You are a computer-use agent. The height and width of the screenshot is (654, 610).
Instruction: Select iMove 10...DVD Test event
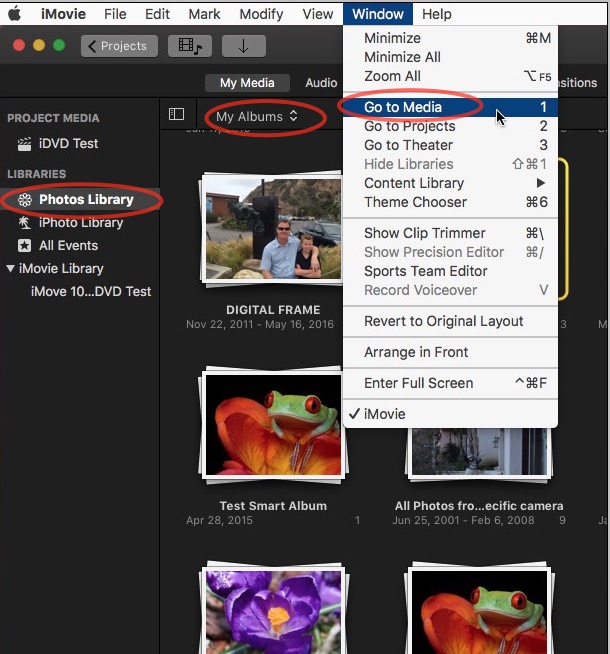coord(91,292)
